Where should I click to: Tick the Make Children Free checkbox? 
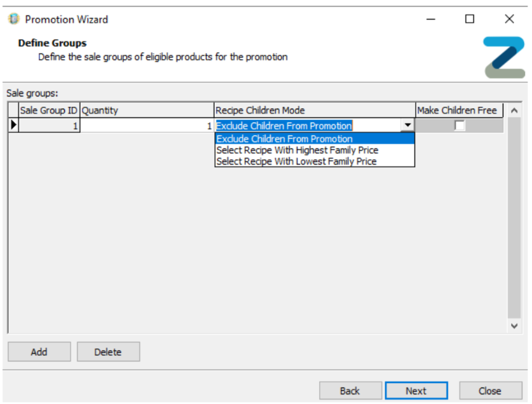click(460, 126)
